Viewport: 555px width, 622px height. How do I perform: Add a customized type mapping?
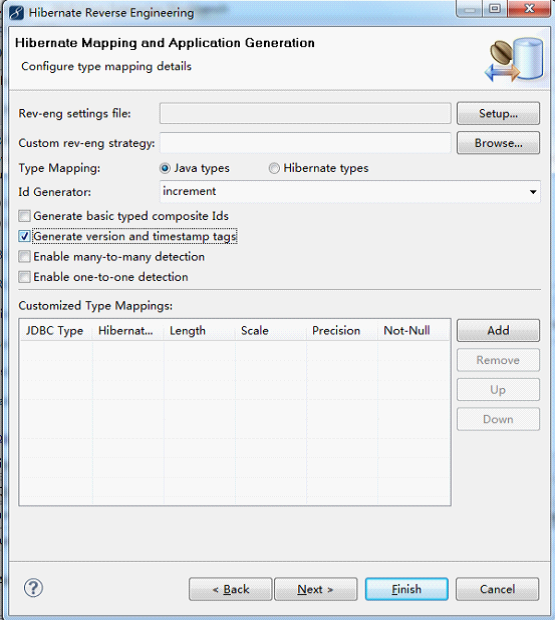498,330
